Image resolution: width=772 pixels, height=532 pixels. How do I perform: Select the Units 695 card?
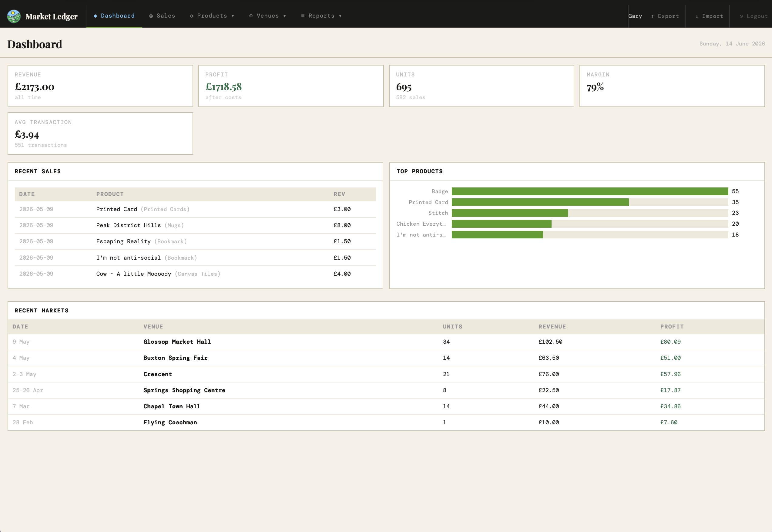tap(482, 86)
